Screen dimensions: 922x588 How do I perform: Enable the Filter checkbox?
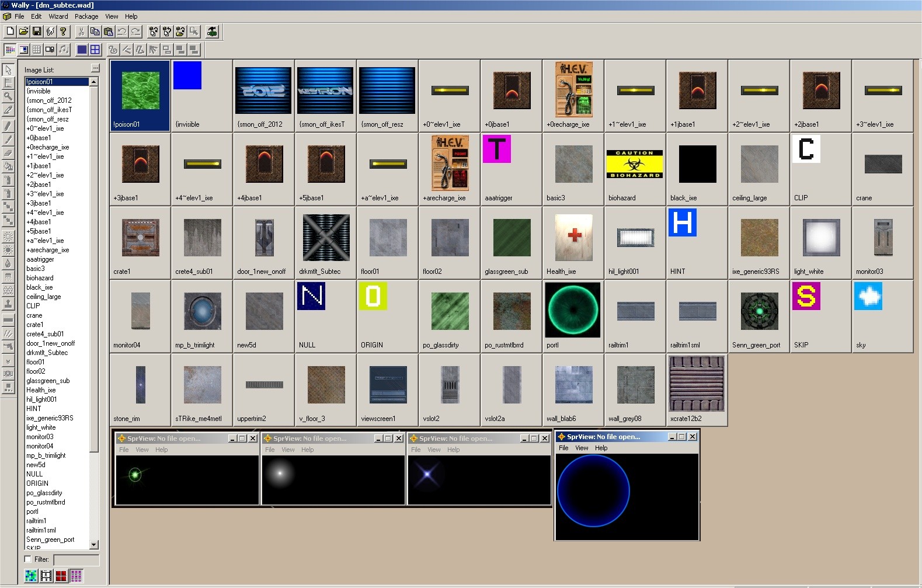click(x=28, y=559)
